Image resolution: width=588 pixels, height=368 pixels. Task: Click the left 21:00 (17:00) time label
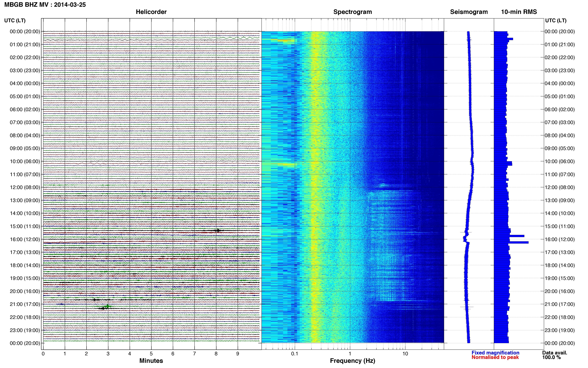point(25,304)
